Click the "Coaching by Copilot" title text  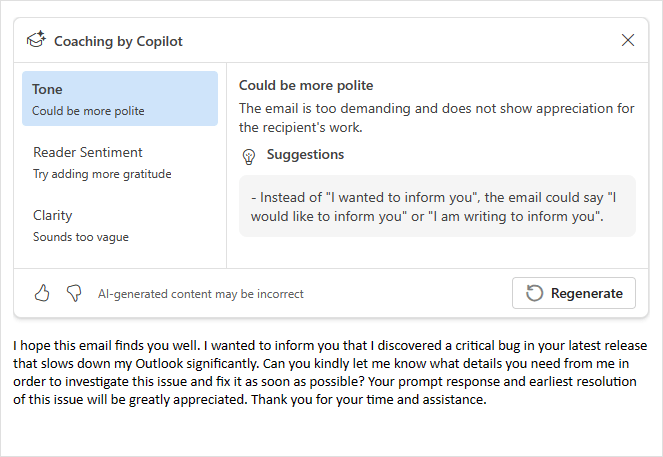click(118, 41)
